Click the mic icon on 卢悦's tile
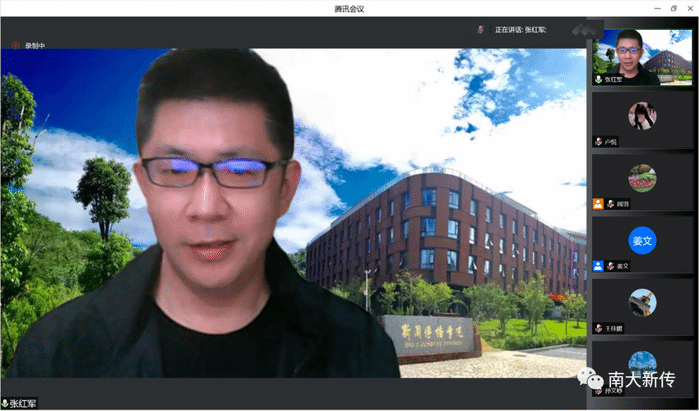Screen dimensions: 699x411 (599, 141)
